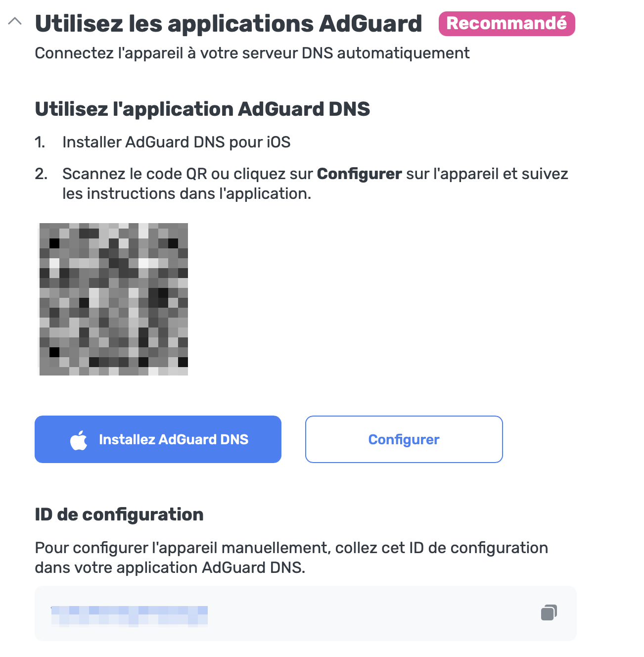This screenshot has width=644, height=657.
Task: Select the blurred configuration ID text
Action: (x=129, y=615)
